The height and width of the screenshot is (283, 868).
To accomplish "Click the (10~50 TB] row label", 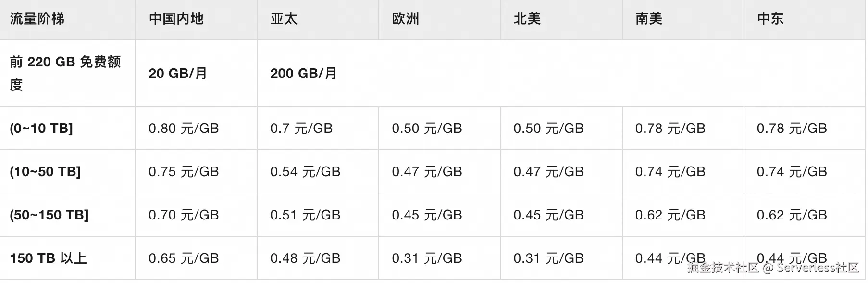I will tap(45, 172).
